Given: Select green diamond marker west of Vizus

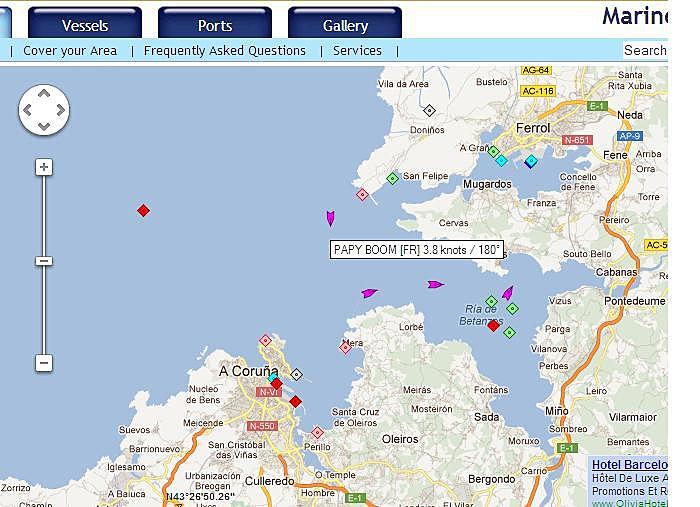Looking at the screenshot, I should coord(512,308).
